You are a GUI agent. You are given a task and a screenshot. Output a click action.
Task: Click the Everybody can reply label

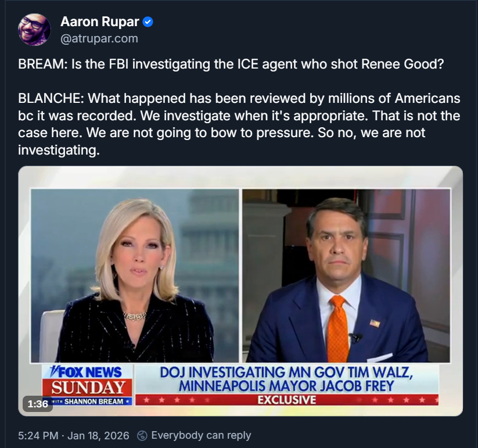[201, 435]
